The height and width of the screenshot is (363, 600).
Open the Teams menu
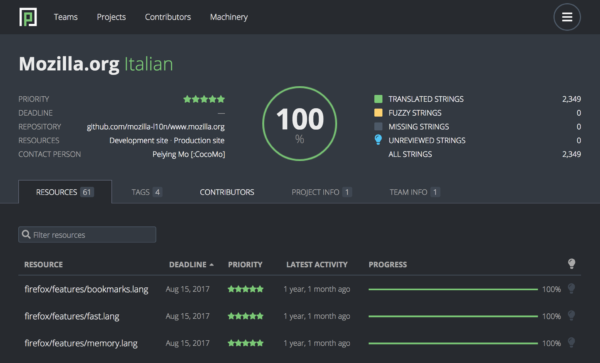66,17
